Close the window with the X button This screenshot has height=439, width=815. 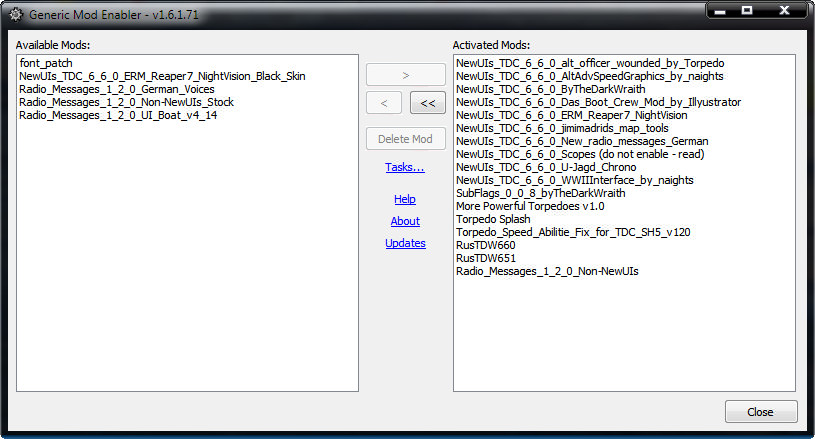pos(784,10)
